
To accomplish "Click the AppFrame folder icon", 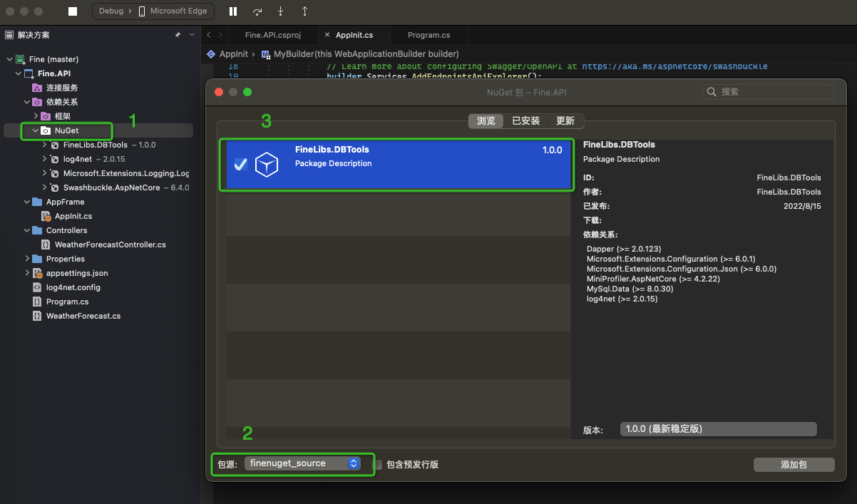I will click(x=37, y=202).
